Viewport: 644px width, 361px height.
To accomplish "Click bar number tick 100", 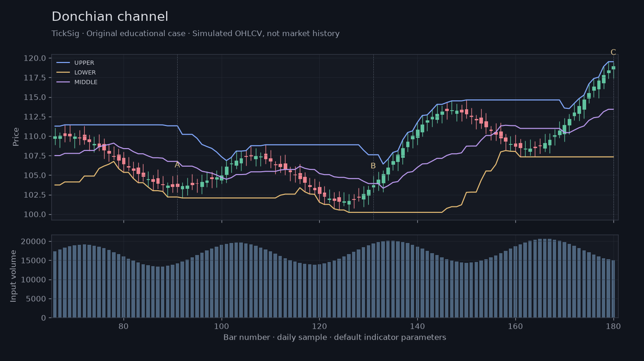I will pos(222,326).
